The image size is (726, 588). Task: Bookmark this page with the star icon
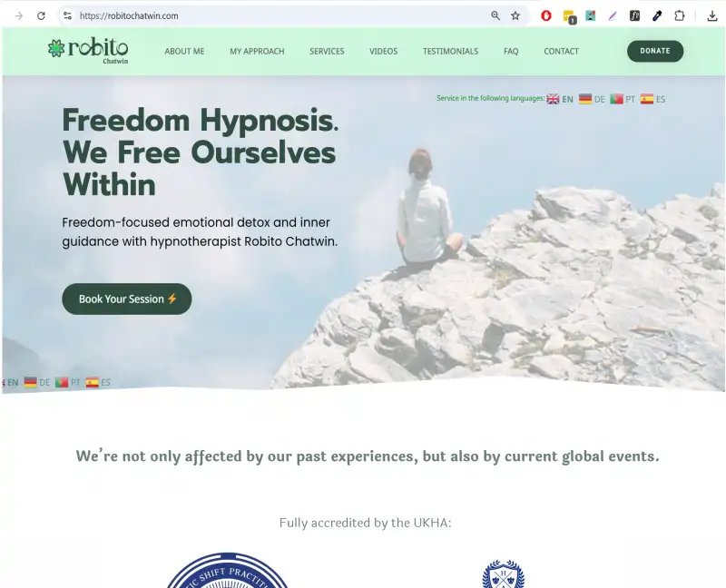515,15
